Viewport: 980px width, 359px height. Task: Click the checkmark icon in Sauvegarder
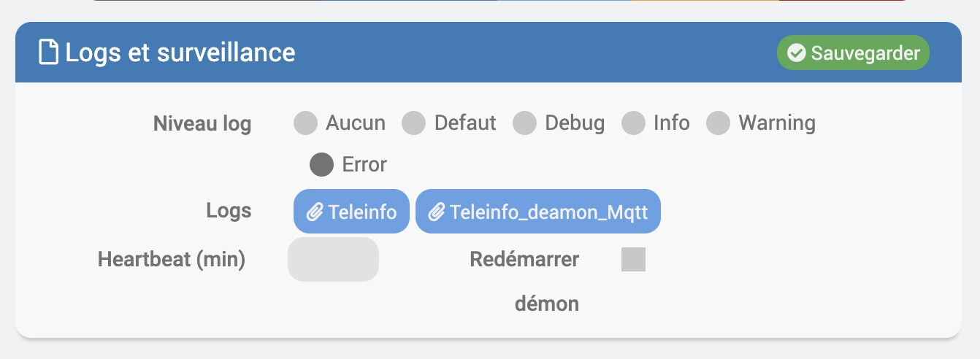pos(797,53)
